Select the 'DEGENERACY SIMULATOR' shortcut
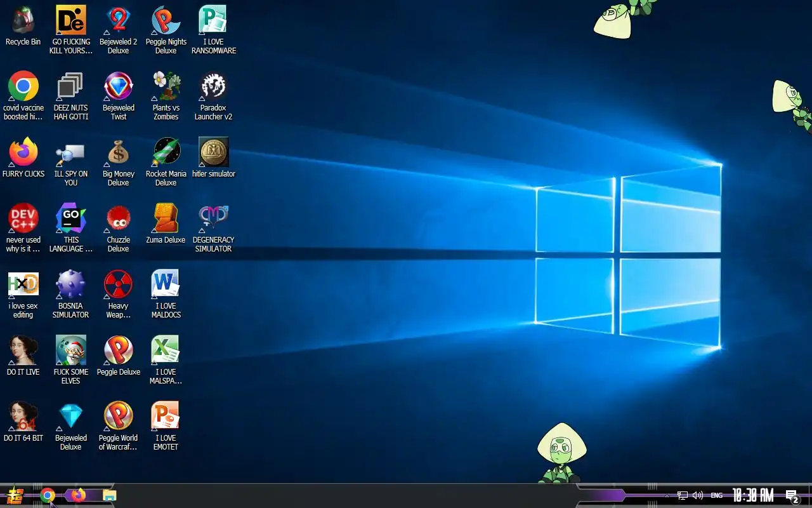812x508 pixels. 214,228
